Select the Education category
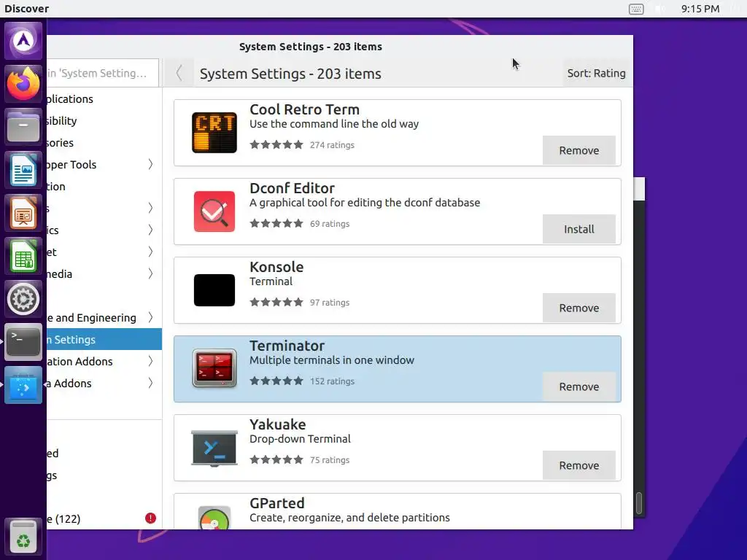Screen dimensions: 747x560 click(x=104, y=187)
